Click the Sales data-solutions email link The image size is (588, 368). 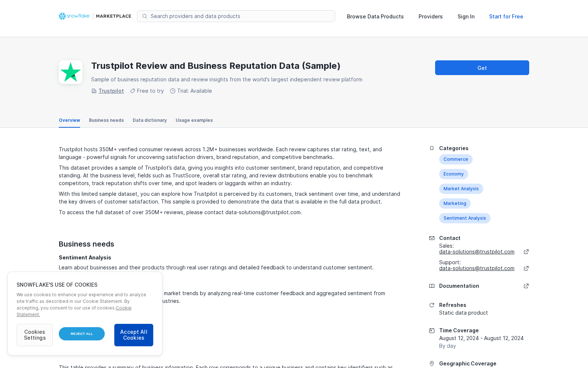477,252
